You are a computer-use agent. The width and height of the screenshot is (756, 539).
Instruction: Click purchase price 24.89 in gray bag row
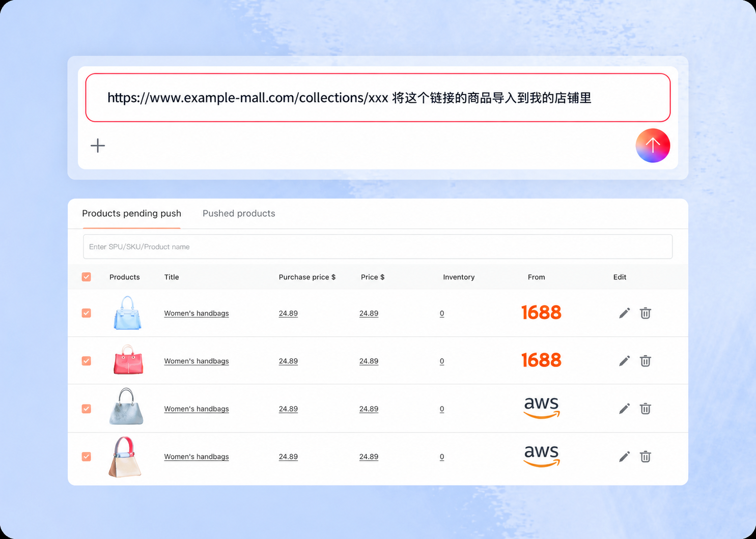[x=288, y=409]
